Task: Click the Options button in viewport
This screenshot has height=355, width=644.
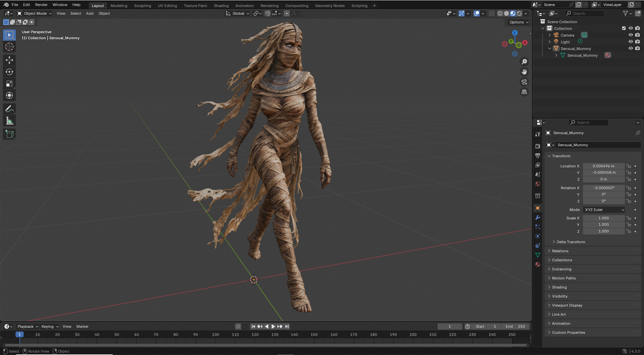Action: tap(519, 22)
